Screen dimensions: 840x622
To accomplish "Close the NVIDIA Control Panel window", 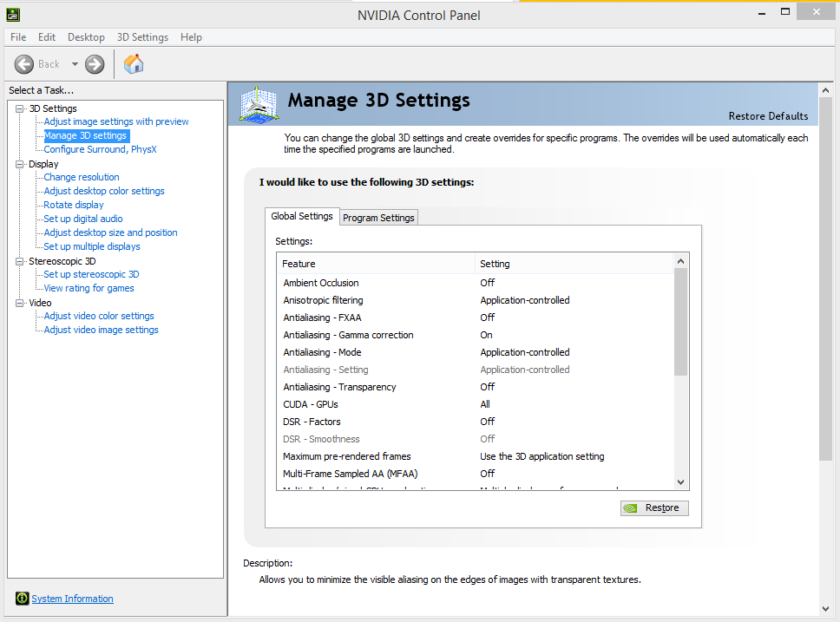I will 817,12.
